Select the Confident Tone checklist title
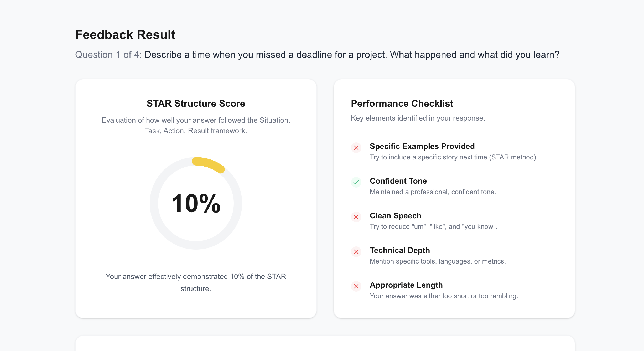Image resolution: width=644 pixels, height=351 pixels. pos(398,181)
